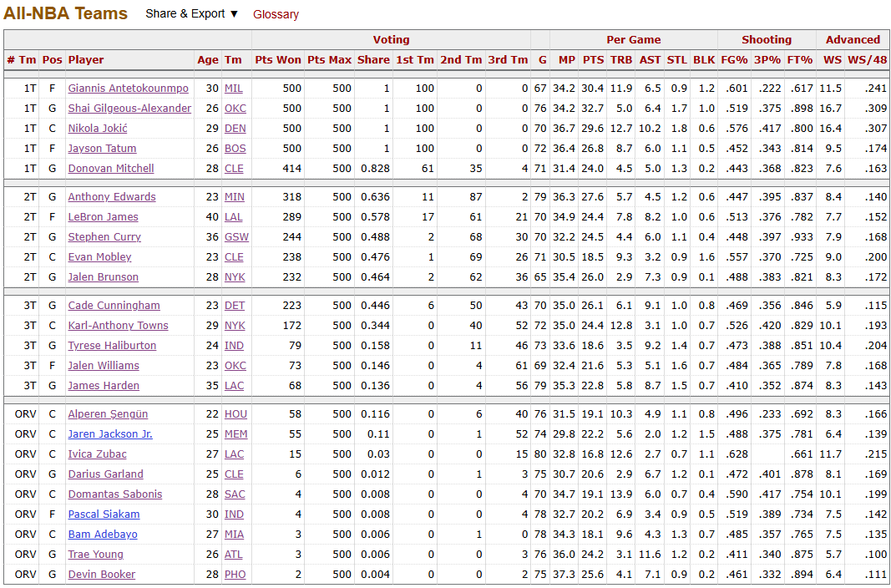The height and width of the screenshot is (588, 891).
Task: Sort table by # Tm column
Action: pos(22,59)
